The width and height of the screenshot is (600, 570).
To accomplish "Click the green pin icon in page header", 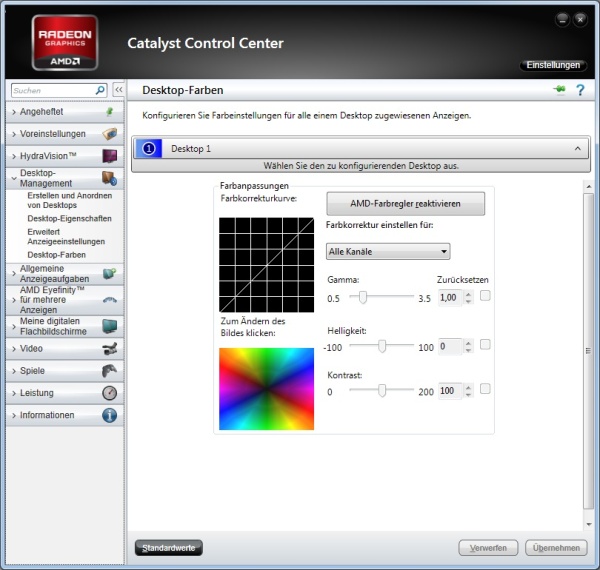I will pyautogui.click(x=559, y=89).
